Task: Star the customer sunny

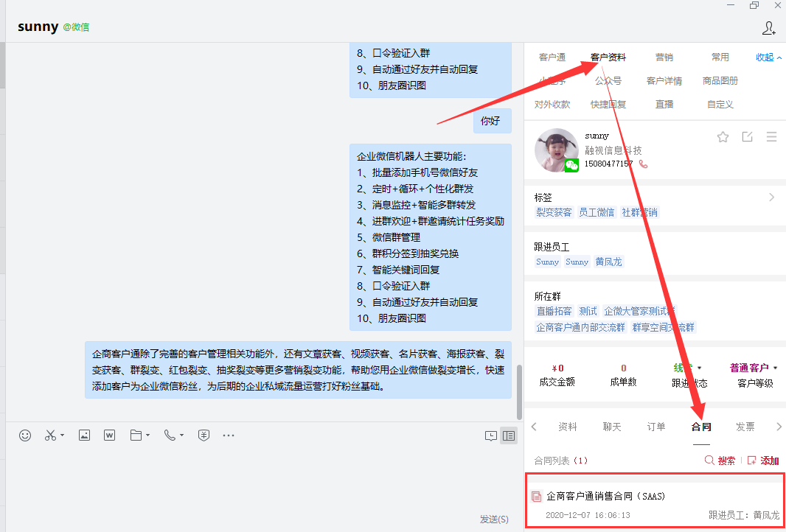Action: pyautogui.click(x=723, y=137)
